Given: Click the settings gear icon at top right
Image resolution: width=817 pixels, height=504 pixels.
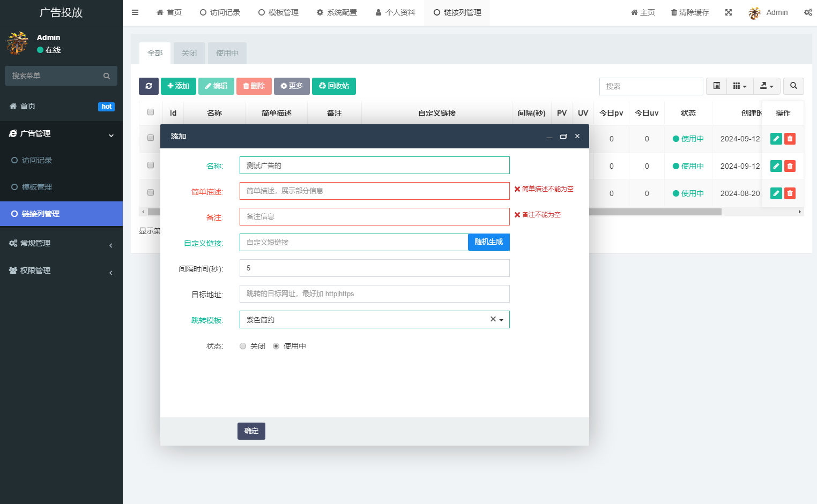Looking at the screenshot, I should 808,12.
